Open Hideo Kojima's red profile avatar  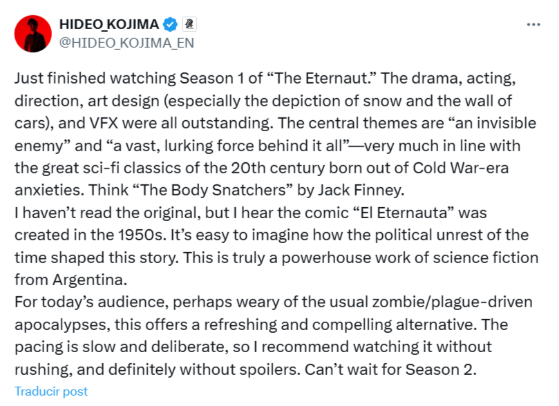pos(33,34)
